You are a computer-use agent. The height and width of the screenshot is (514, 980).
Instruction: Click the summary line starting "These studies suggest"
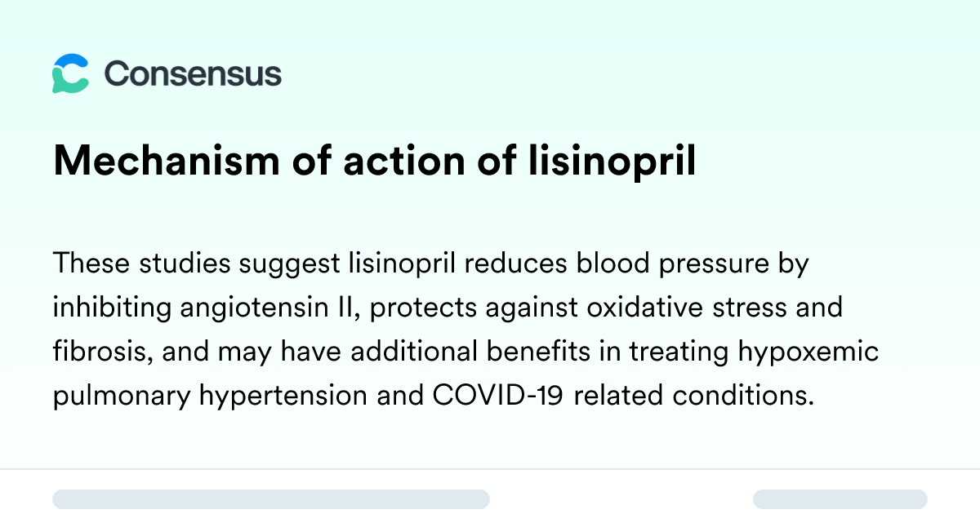point(430,264)
